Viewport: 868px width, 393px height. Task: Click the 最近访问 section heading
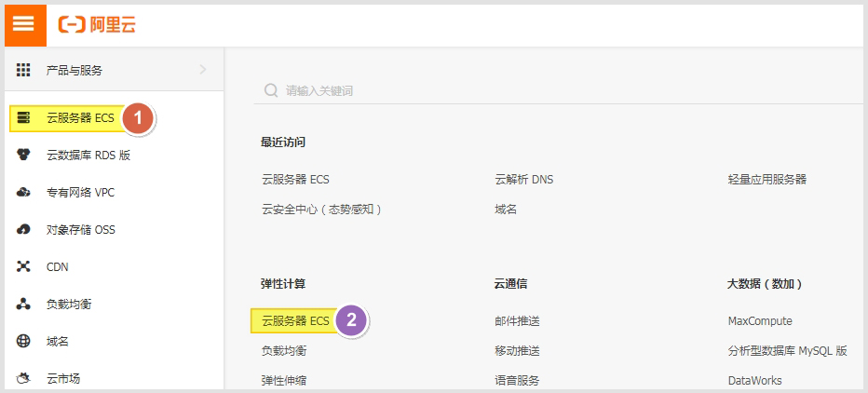click(283, 142)
